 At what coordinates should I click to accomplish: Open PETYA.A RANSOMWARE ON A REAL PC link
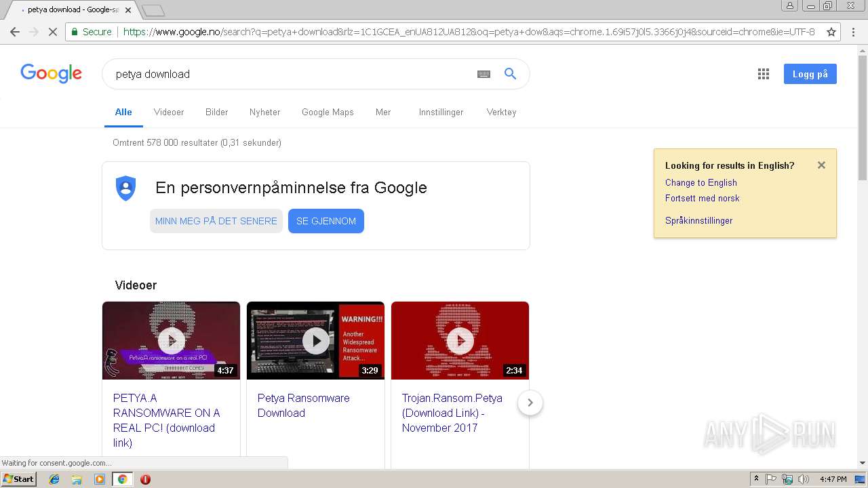[167, 420]
